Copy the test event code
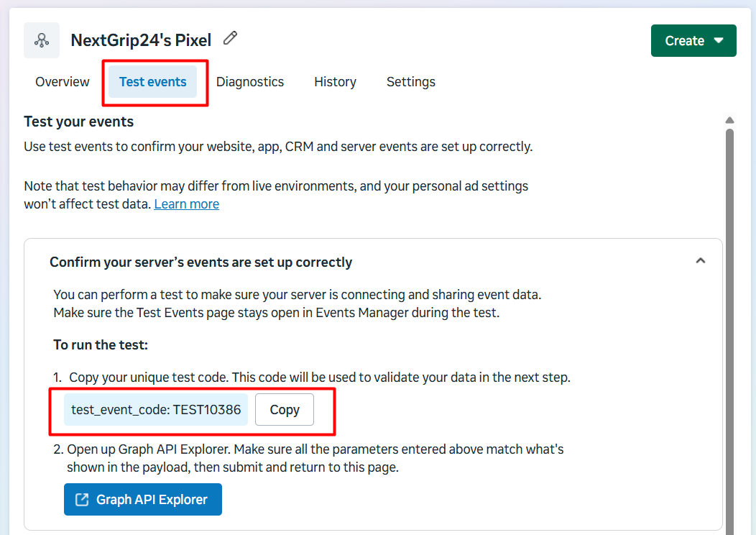Viewport: 756px width, 535px height. pyautogui.click(x=285, y=410)
